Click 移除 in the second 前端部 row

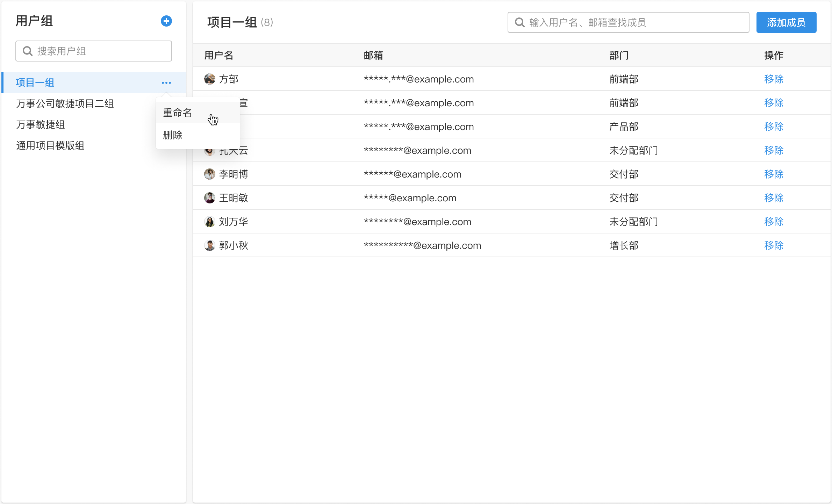click(774, 103)
